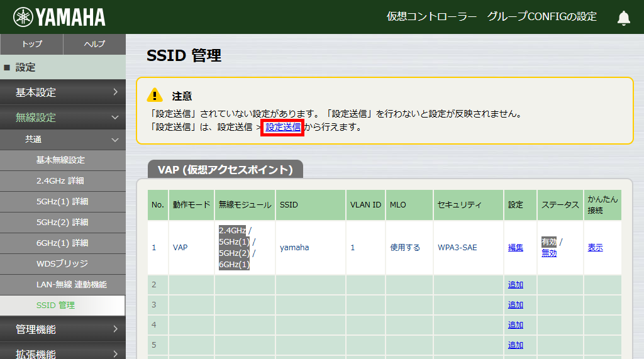644x359 pixels.
Task: Select 5GHz(1) 詳細 in sidebar
Action: coord(63,202)
